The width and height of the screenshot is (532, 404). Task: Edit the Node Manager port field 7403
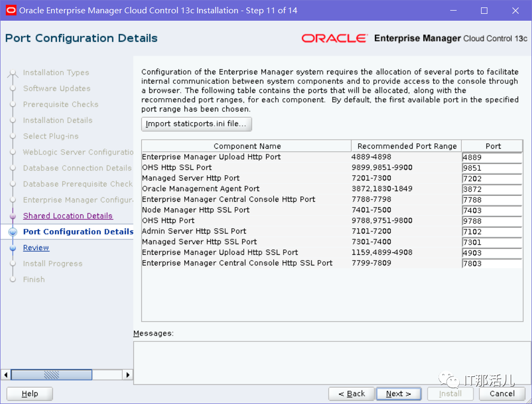492,210
